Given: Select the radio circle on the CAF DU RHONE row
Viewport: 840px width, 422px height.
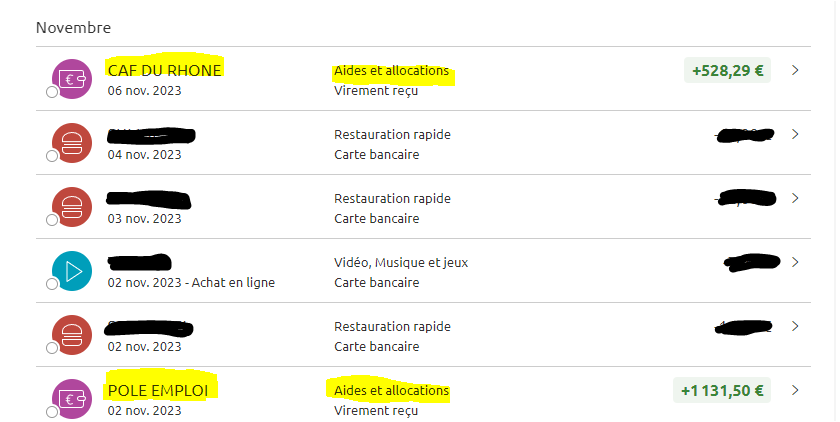Looking at the screenshot, I should [52, 92].
